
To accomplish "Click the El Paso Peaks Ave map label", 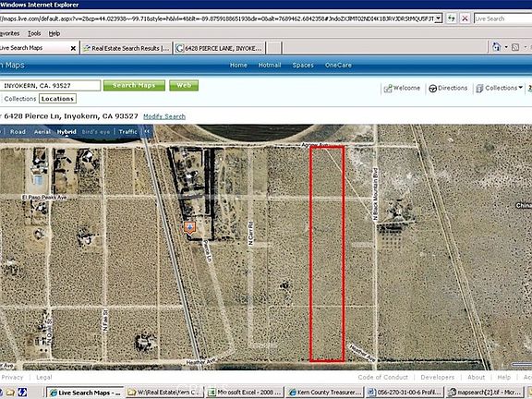I will pyautogui.click(x=44, y=197).
